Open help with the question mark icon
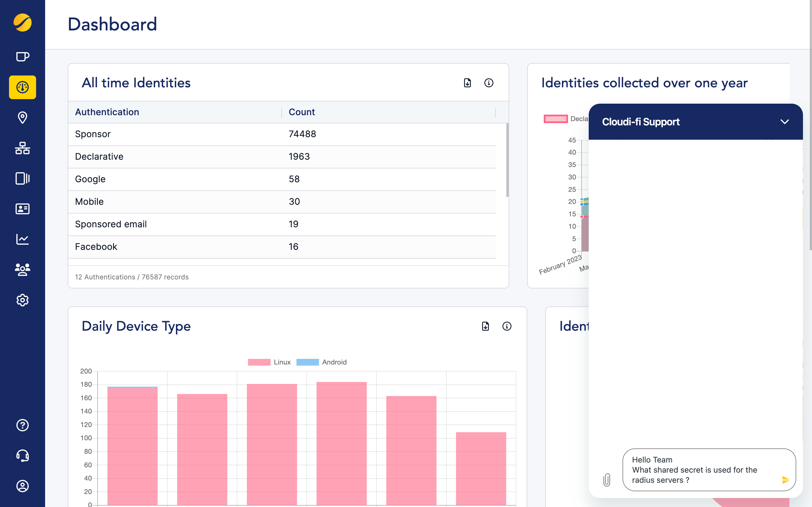This screenshot has height=507, width=812. click(x=22, y=425)
